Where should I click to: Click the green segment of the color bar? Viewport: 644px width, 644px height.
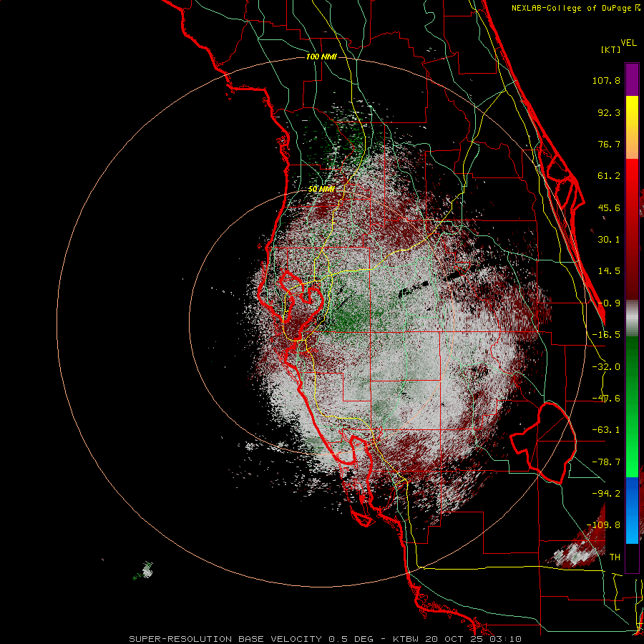point(632,406)
